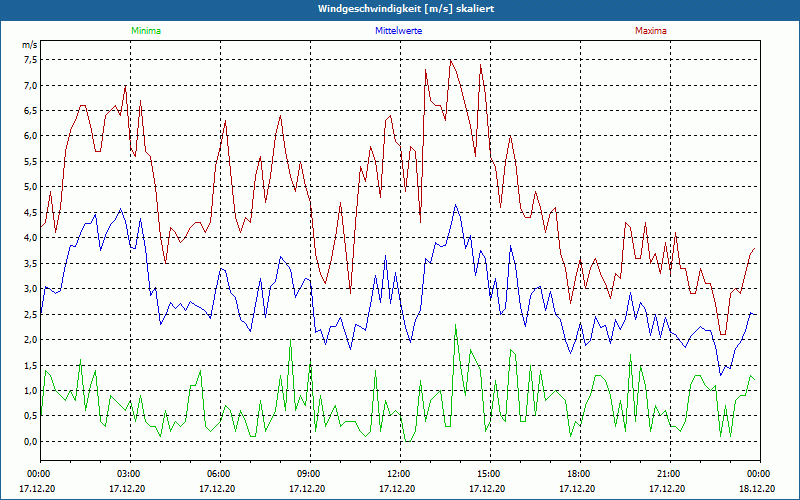The image size is (800, 500).
Task: Click the 7,5 y-axis value
Action: (31, 60)
